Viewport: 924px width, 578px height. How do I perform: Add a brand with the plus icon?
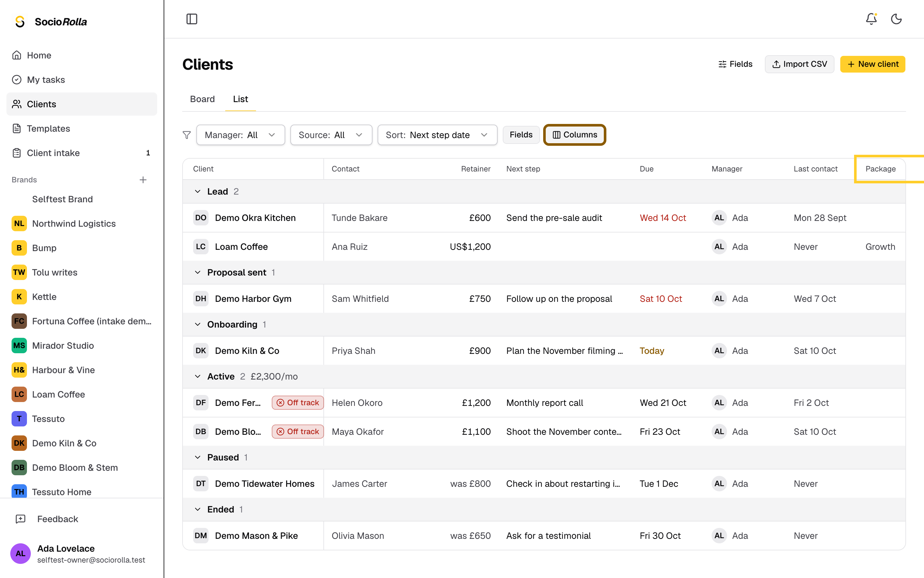(x=143, y=180)
